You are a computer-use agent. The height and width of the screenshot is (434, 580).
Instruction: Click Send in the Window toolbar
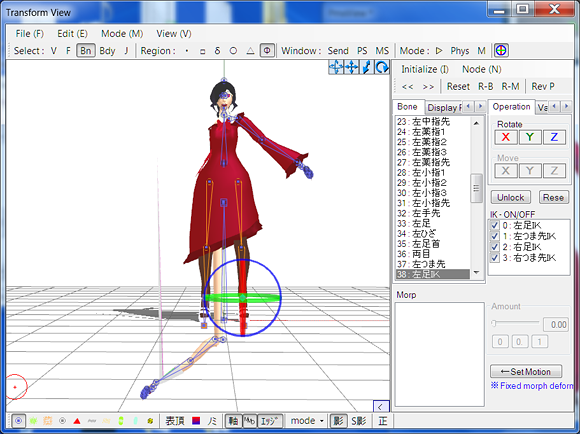[338, 51]
